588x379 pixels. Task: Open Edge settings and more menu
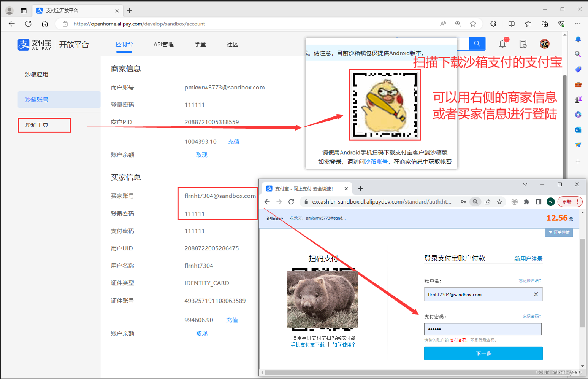point(578,24)
